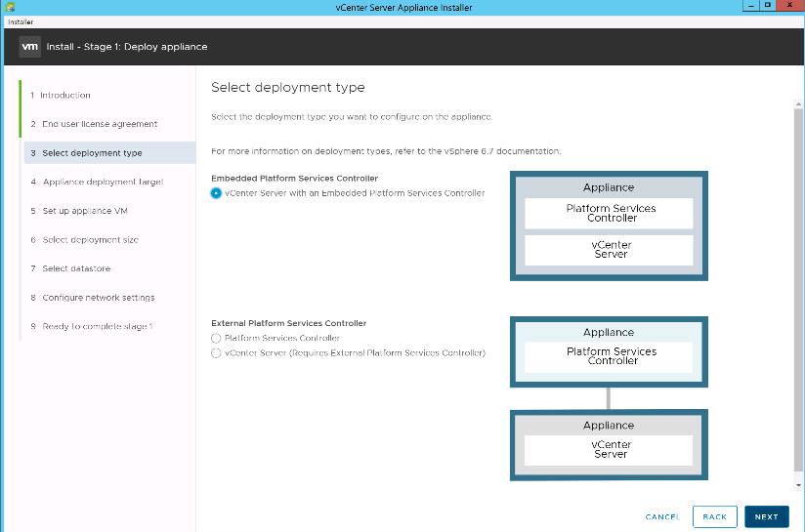
Task: Jump to Appliance deployment target step
Action: pyautogui.click(x=102, y=182)
